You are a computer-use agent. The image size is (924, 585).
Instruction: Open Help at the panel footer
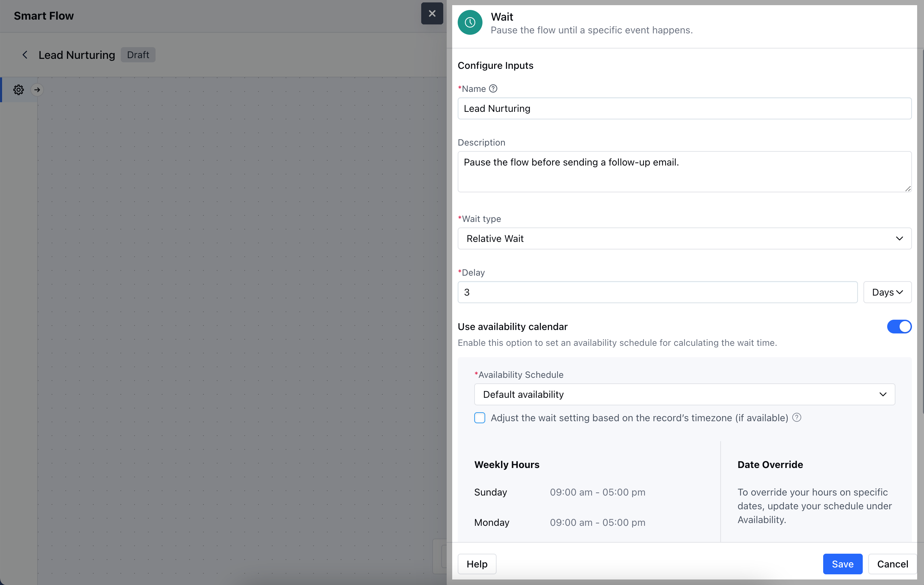click(477, 564)
